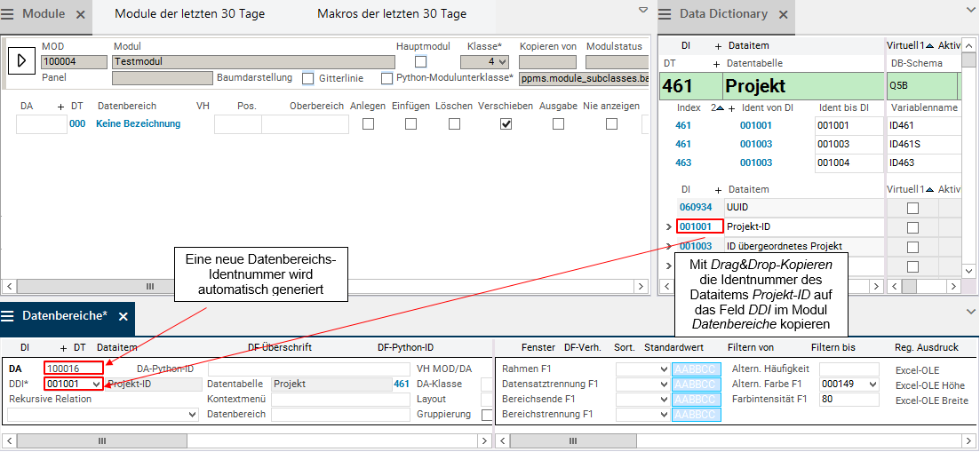980x452 pixels.
Task: Toggle the Hauptmodul checkbox
Action: point(421,62)
